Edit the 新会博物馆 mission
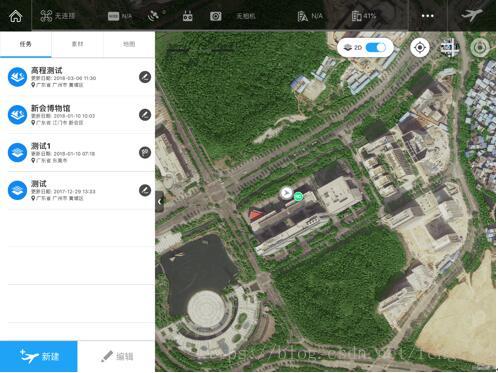 (x=145, y=115)
